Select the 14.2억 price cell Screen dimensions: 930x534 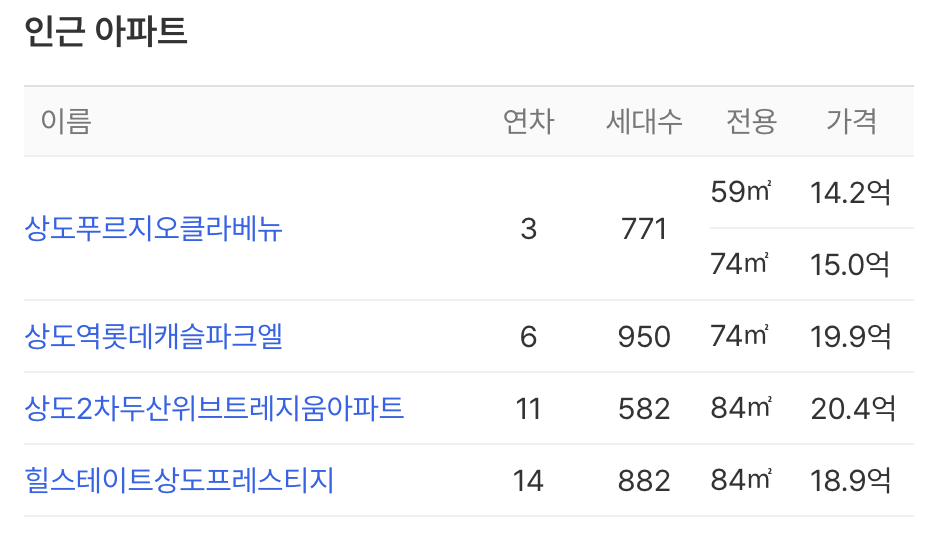[x=850, y=193]
